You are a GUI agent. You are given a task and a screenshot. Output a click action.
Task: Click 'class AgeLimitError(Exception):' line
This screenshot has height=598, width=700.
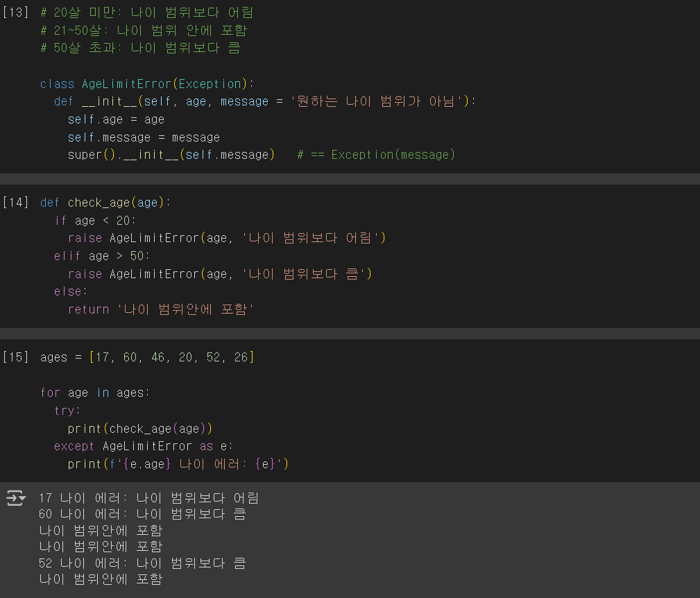[x=147, y=84]
